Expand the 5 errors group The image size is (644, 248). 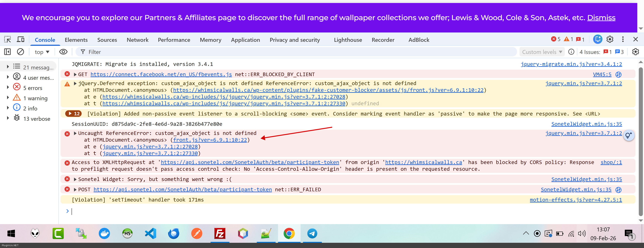point(8,88)
